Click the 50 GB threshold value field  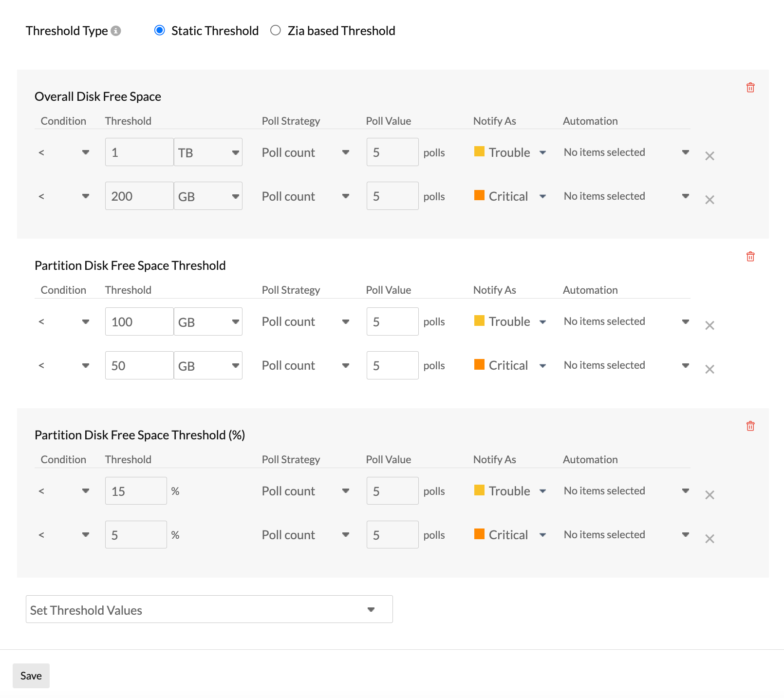(139, 366)
